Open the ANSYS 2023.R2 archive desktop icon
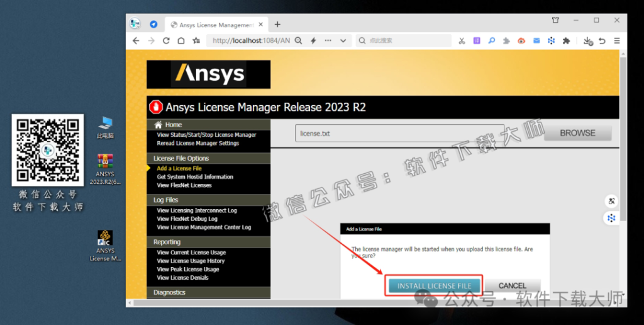This screenshot has width=644, height=325. (x=105, y=169)
